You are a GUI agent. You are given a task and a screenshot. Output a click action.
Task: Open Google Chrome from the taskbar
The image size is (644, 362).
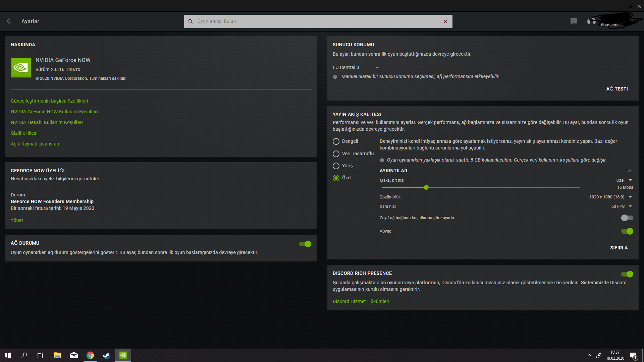pos(90,355)
